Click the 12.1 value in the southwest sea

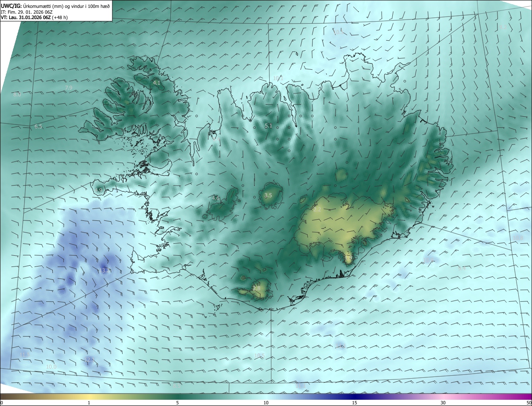pyautogui.click(x=89, y=360)
